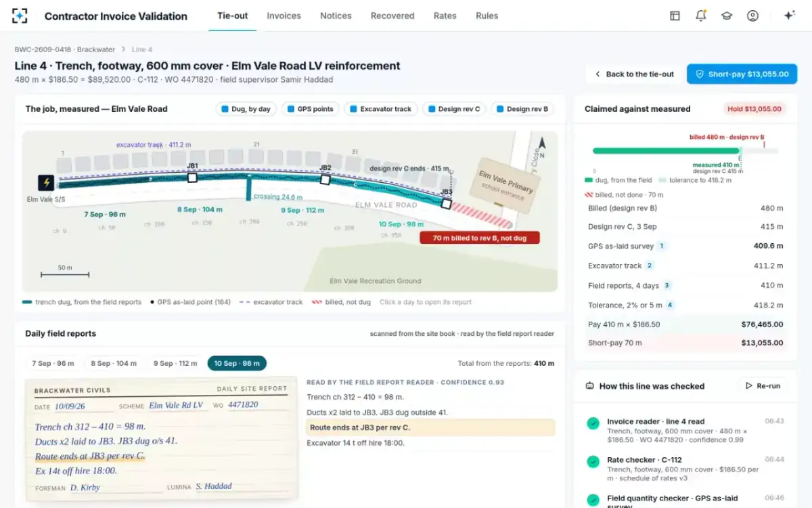
Task: Select the 10 Sep · 98 m report chip
Action: pos(237,363)
